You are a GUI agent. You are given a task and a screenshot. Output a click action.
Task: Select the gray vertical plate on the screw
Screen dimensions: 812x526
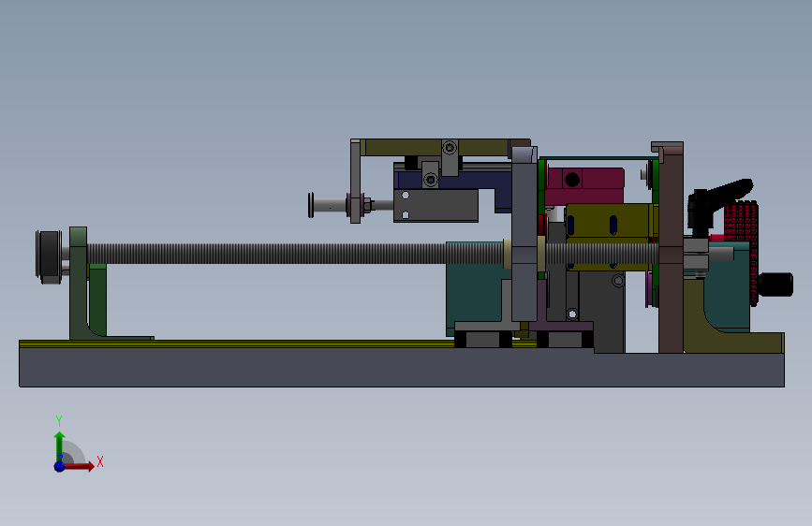point(524,234)
